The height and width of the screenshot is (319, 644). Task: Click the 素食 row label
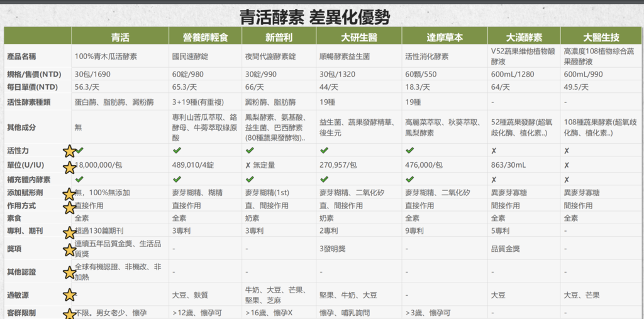[14, 218]
